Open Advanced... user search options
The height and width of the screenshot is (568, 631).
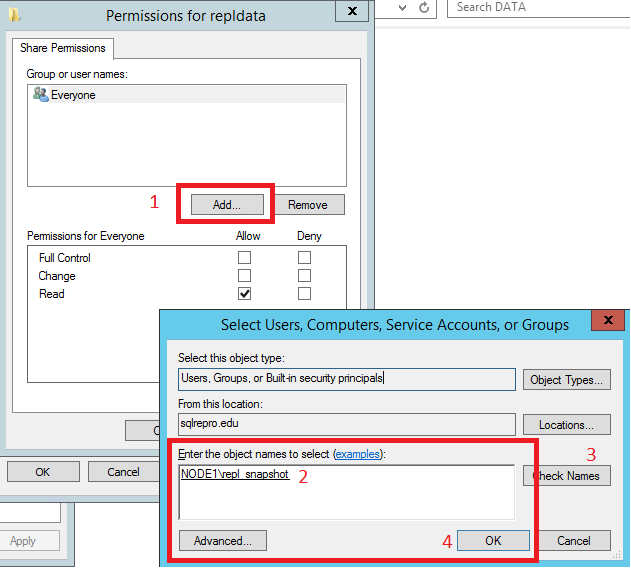[x=223, y=541]
